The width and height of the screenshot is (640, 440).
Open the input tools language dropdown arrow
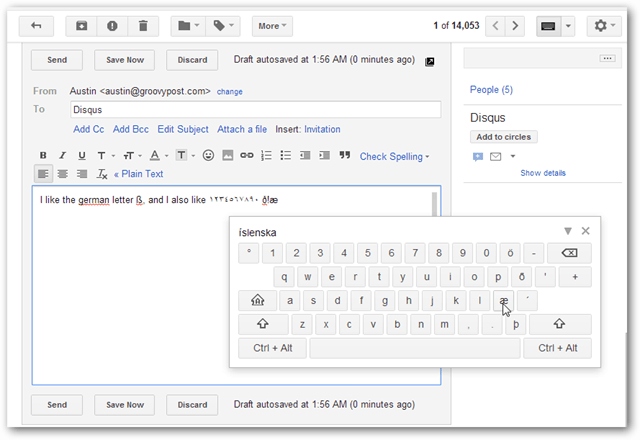(568, 26)
